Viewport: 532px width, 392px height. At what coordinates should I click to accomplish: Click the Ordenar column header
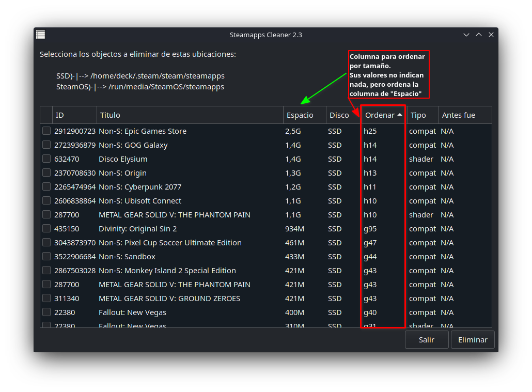click(x=383, y=115)
